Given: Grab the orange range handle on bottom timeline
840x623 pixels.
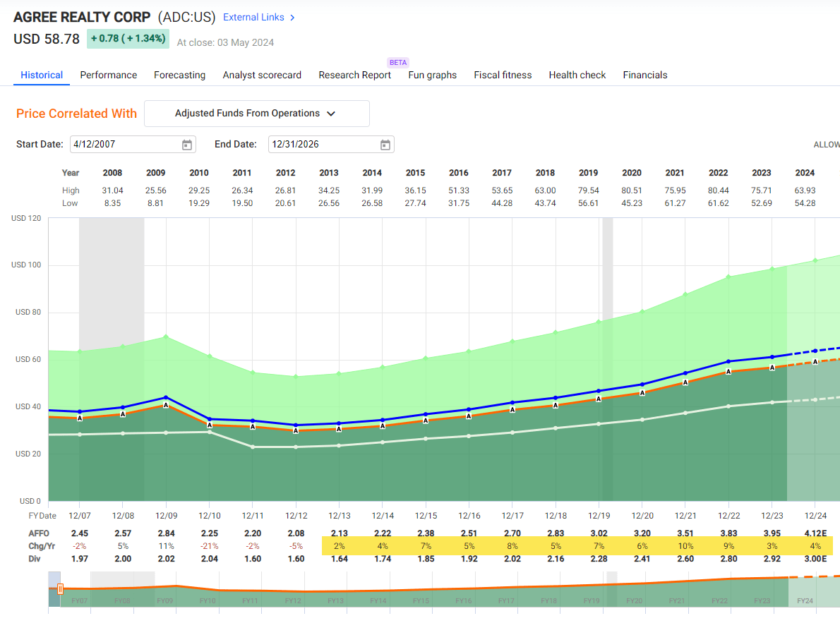Looking at the screenshot, I should click(61, 588).
